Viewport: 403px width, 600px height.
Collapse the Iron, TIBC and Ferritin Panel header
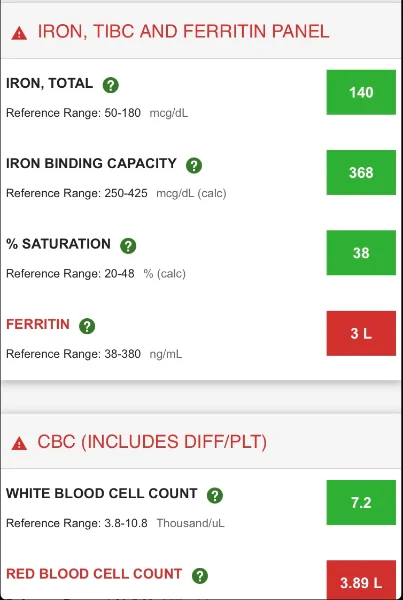pyautogui.click(x=201, y=31)
